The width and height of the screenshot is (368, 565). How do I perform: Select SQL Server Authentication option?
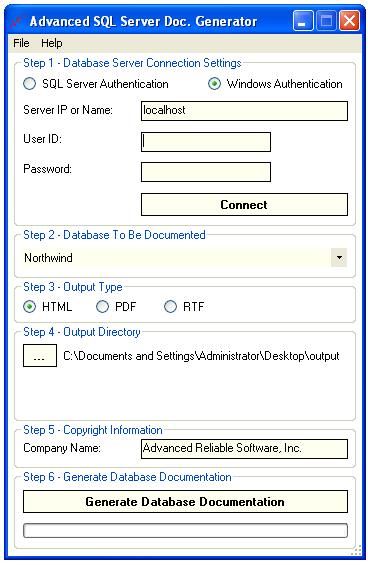pos(30,84)
